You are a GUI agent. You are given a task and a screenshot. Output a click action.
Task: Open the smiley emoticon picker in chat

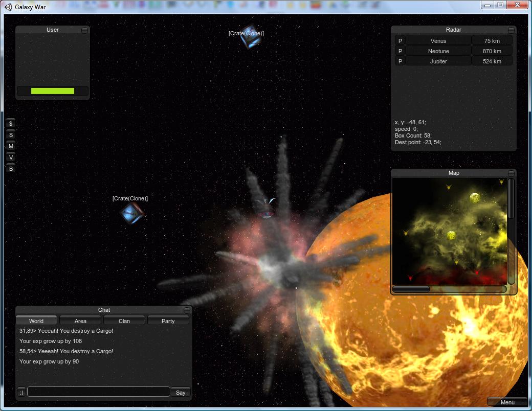coord(21,393)
